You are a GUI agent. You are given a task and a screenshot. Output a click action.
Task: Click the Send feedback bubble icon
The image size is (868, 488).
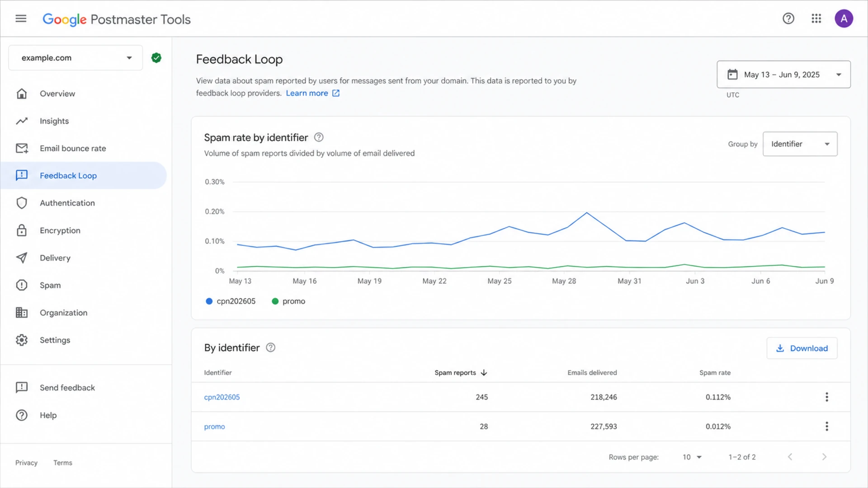click(x=22, y=388)
